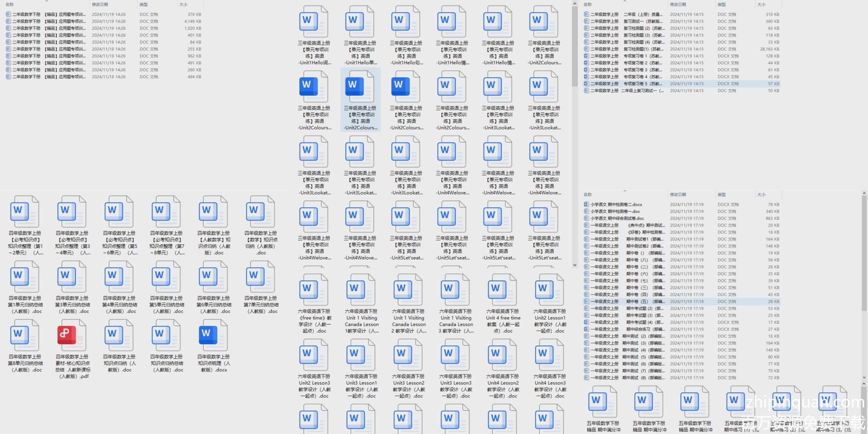Sort top-left list by 大小 column header

[183, 5]
